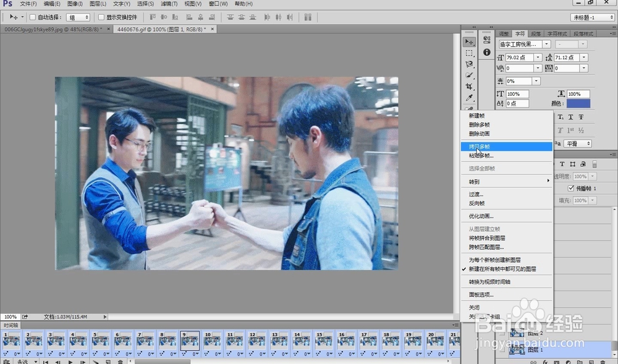This screenshot has width=618, height=364.
Task: Open 文件(F) menu
Action: click(28, 4)
